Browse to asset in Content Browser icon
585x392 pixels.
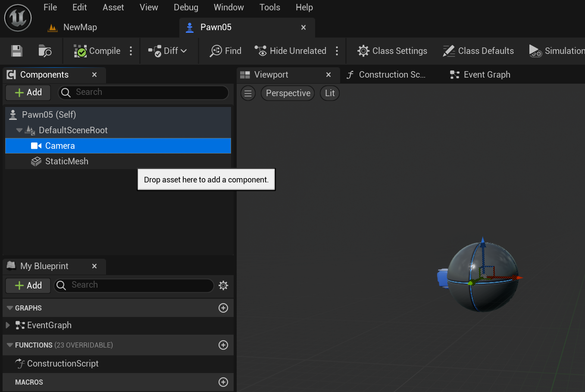pyautogui.click(x=45, y=51)
